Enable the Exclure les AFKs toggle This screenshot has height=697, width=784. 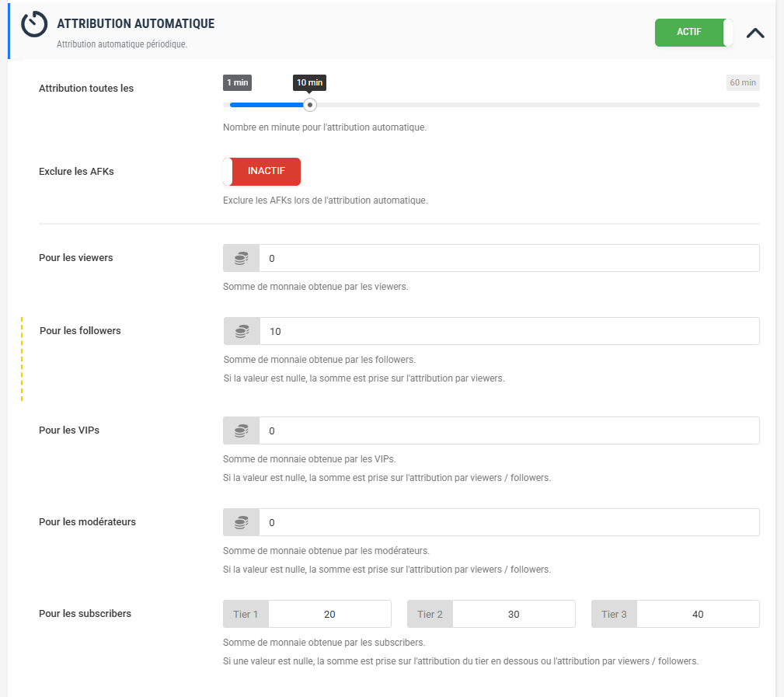(262, 172)
